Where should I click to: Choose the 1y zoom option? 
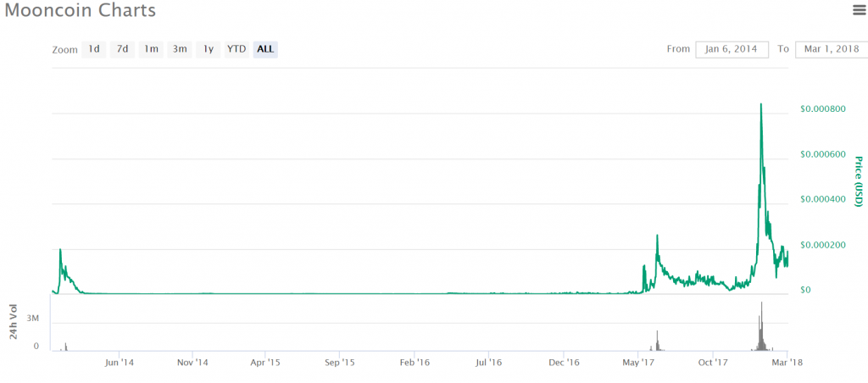(x=209, y=49)
